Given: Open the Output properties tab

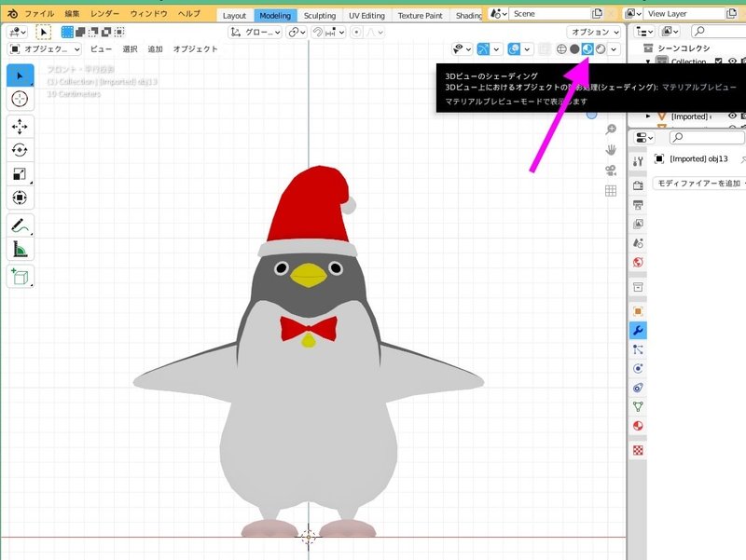Looking at the screenshot, I should coord(638,204).
